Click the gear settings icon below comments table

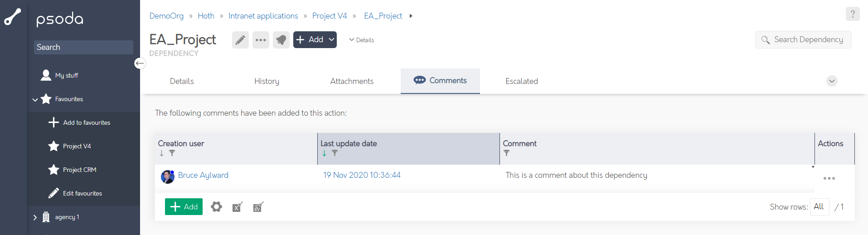click(x=216, y=207)
